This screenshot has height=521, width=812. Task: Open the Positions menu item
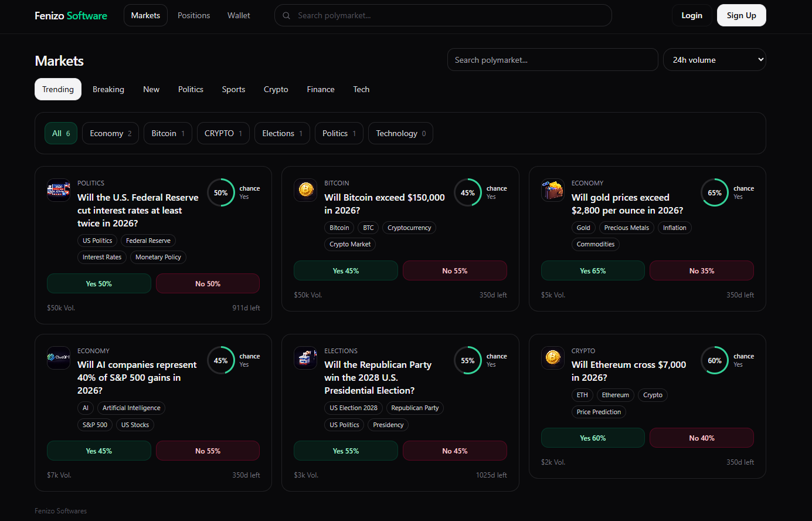coord(194,15)
